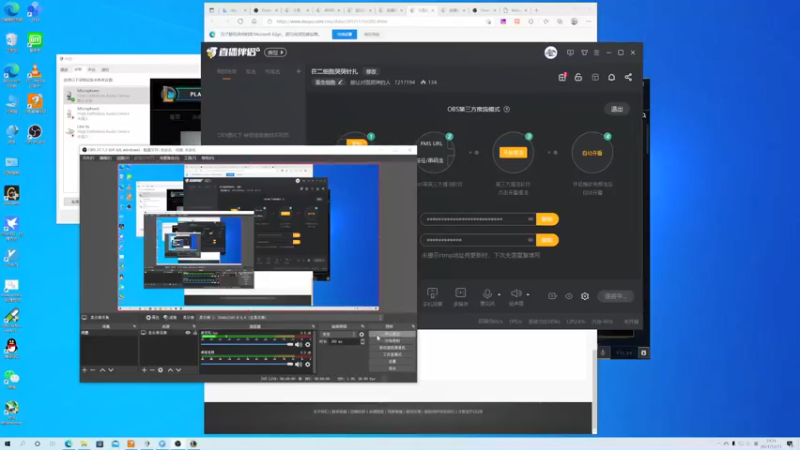800x450 pixels.
Task: Toggle the lock on the display capture source
Action: click(x=194, y=333)
